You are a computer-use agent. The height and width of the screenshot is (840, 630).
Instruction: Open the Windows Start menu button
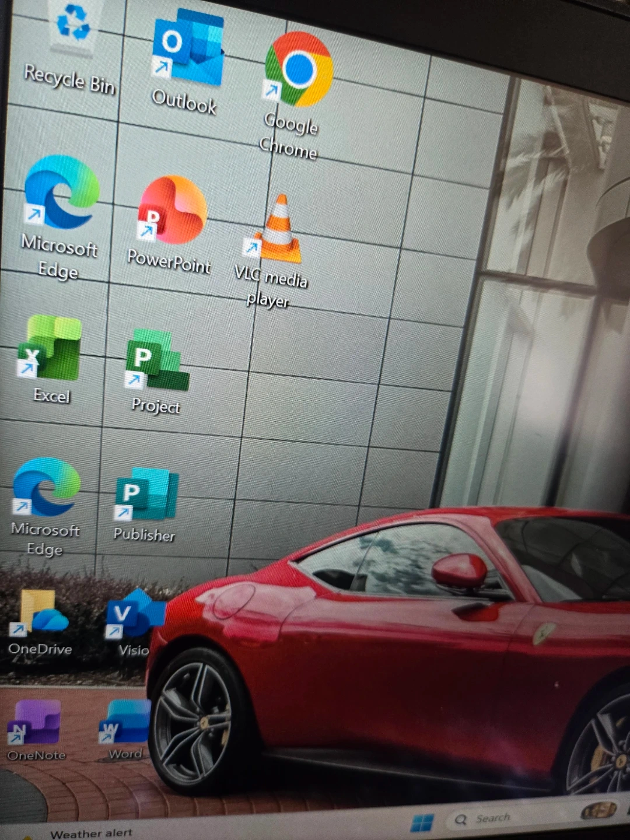pyautogui.click(x=422, y=822)
